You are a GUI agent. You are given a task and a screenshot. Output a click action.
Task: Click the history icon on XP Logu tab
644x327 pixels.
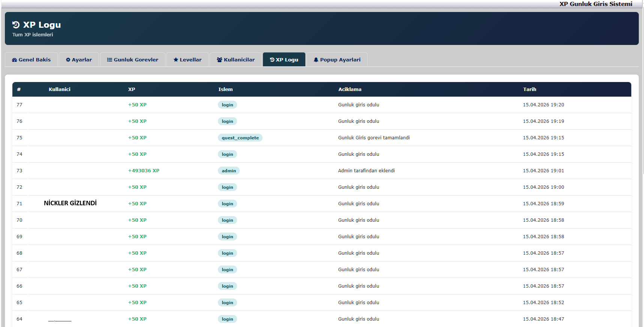pyautogui.click(x=272, y=60)
